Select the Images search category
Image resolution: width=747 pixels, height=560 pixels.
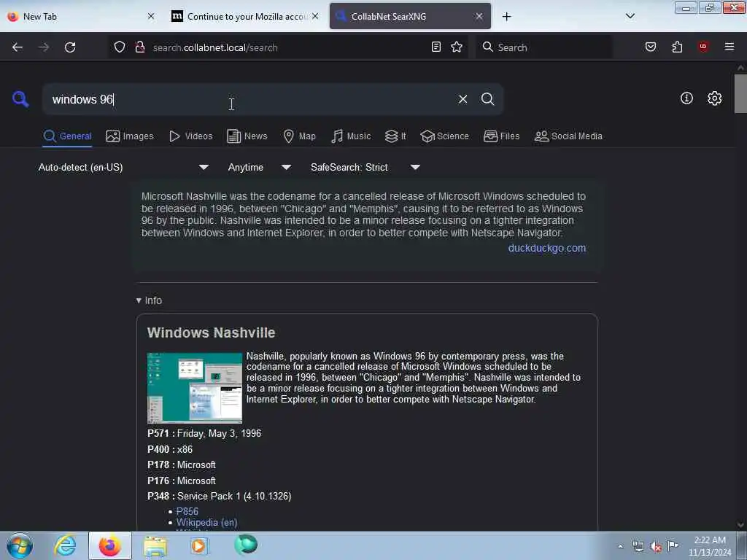(130, 136)
